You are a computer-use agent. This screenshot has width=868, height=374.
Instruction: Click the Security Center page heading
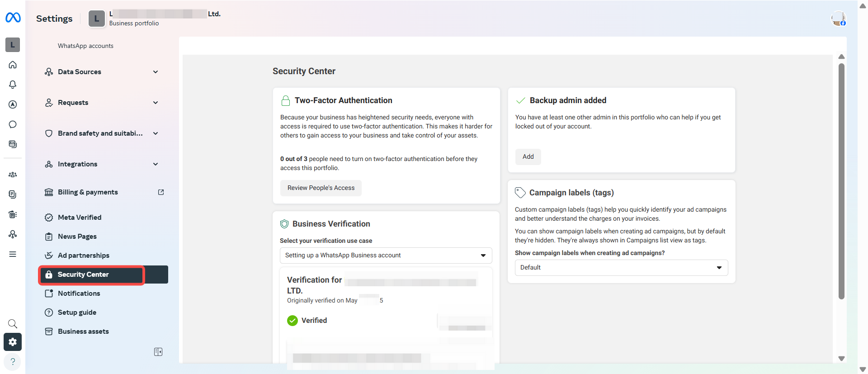pos(304,71)
